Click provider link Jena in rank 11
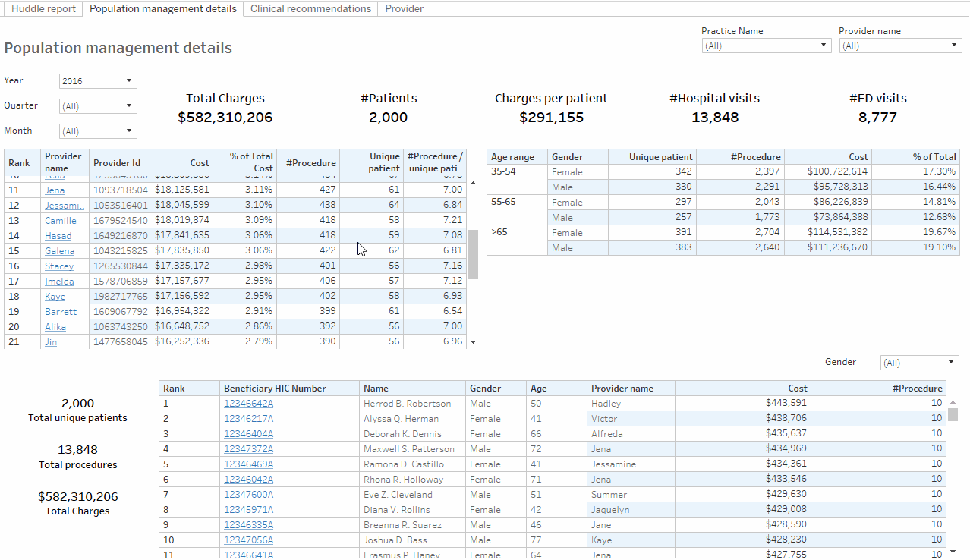Screen dimensions: 970x560 click(x=55, y=190)
